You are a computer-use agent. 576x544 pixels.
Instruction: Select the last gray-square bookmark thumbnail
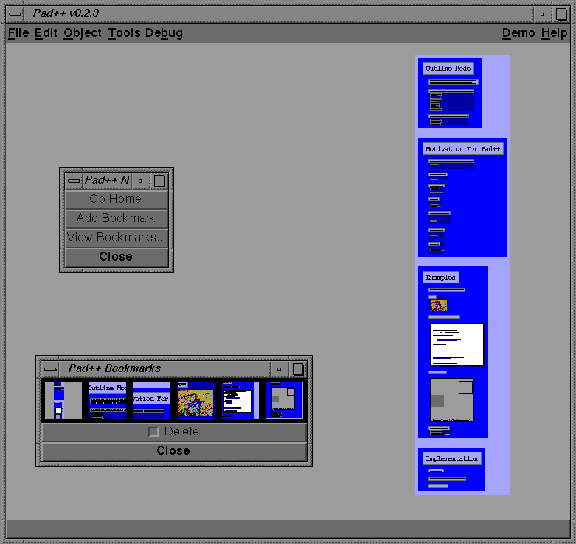tap(284, 400)
